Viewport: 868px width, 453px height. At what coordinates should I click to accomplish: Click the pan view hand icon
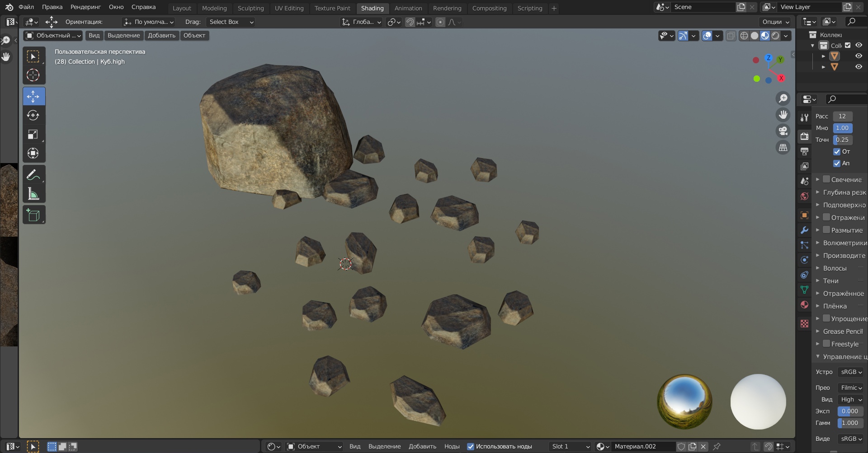(x=783, y=115)
